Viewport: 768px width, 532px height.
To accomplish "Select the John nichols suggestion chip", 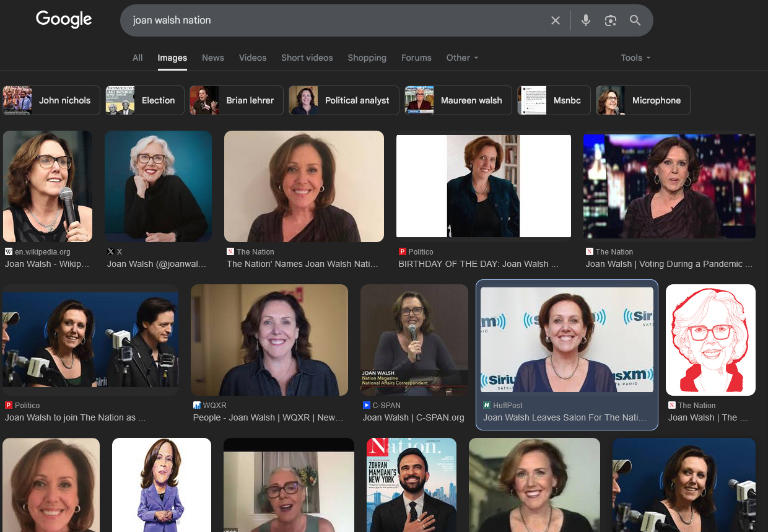I will pos(51,100).
